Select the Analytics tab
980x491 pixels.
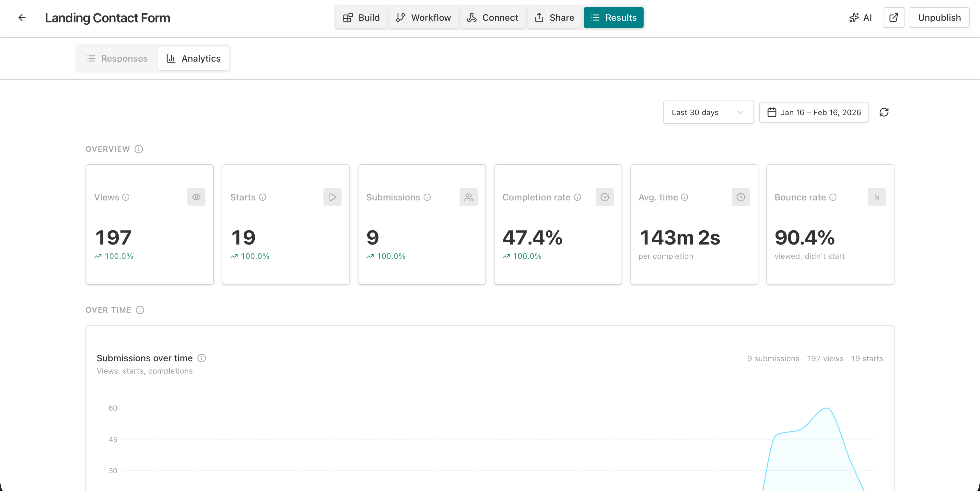(194, 58)
